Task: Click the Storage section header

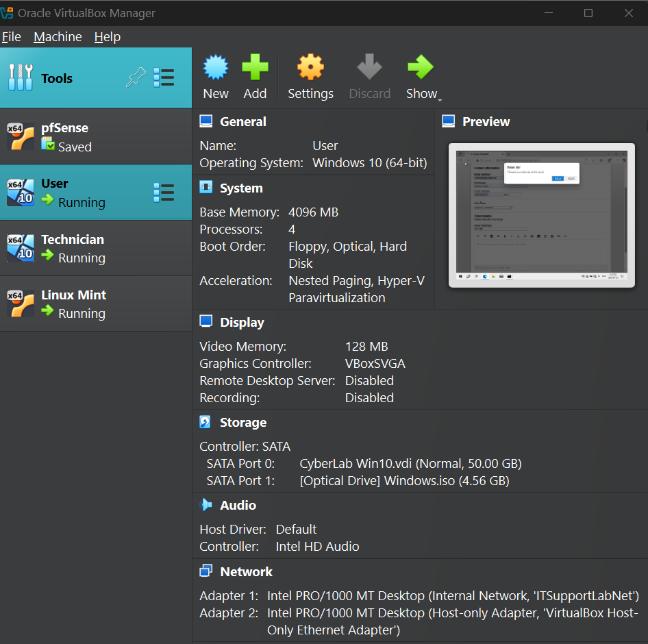Action: point(243,423)
